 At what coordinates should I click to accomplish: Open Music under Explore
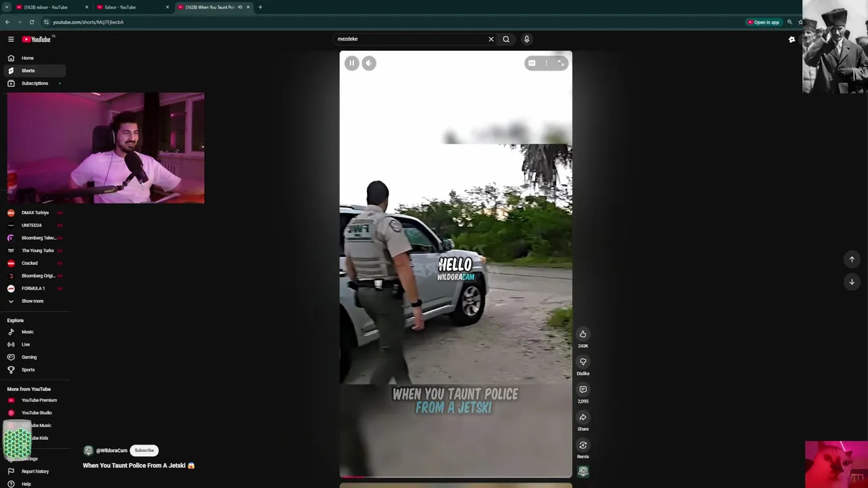(x=35, y=332)
